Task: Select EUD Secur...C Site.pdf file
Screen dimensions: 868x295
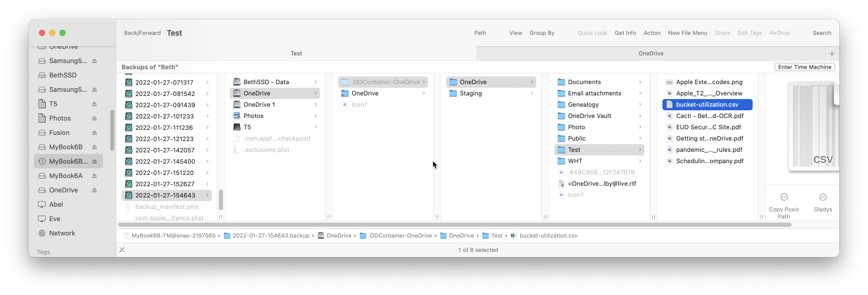Action: click(x=707, y=127)
